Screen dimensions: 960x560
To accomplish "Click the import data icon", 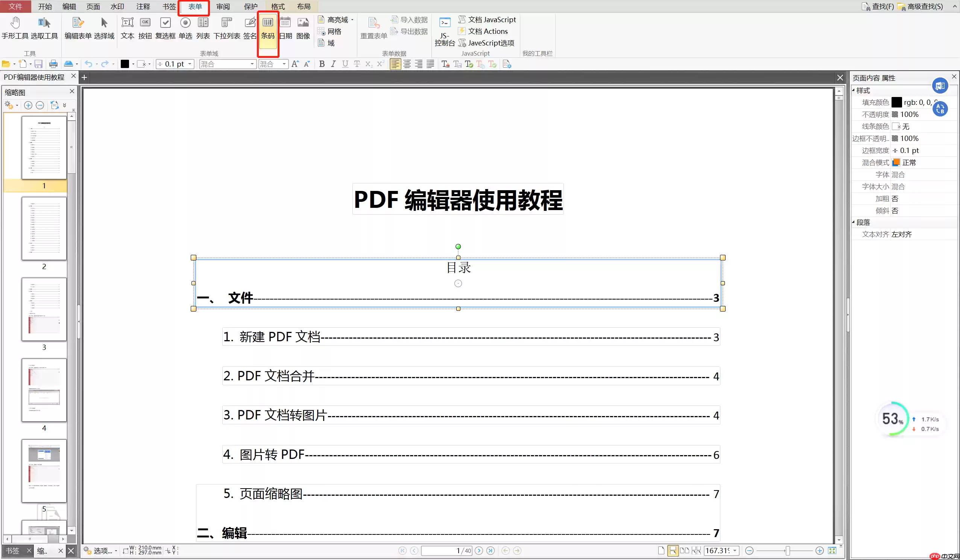I will click(394, 19).
